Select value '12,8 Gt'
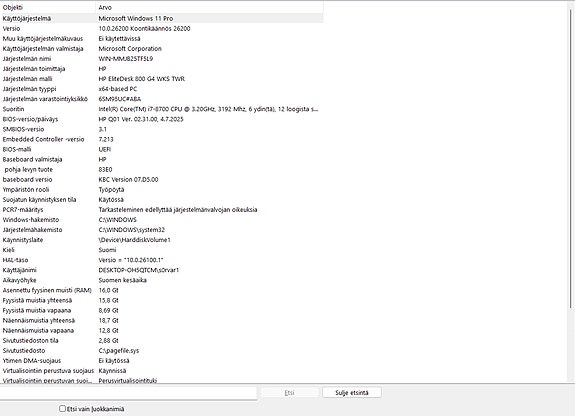This screenshot has width=575, height=416. [x=109, y=331]
